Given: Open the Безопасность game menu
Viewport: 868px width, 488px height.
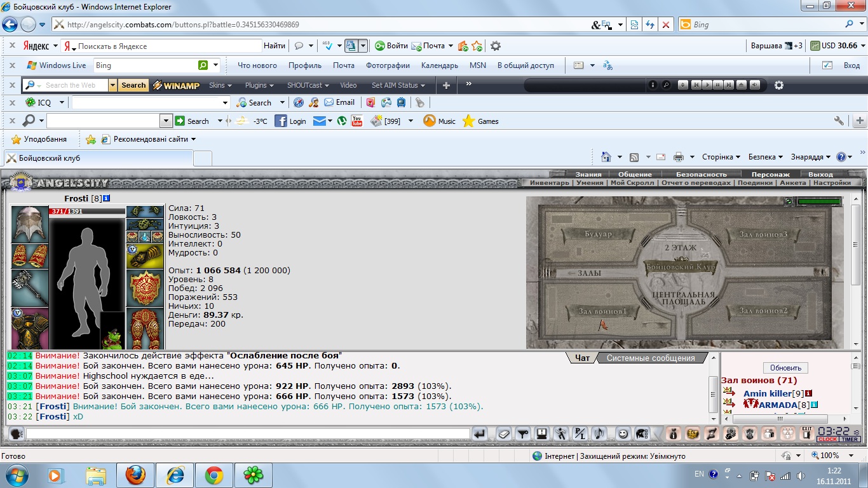Looking at the screenshot, I should [701, 174].
